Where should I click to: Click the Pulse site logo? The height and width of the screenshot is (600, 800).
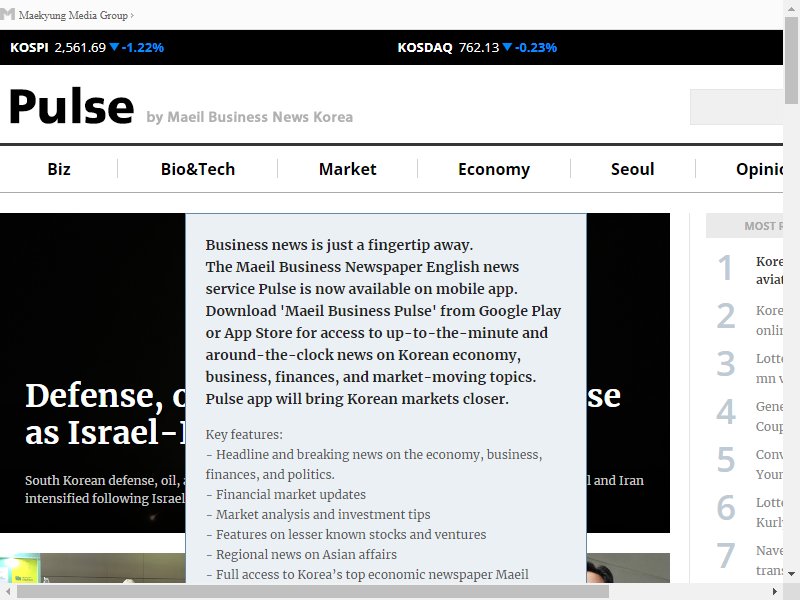pos(71,107)
